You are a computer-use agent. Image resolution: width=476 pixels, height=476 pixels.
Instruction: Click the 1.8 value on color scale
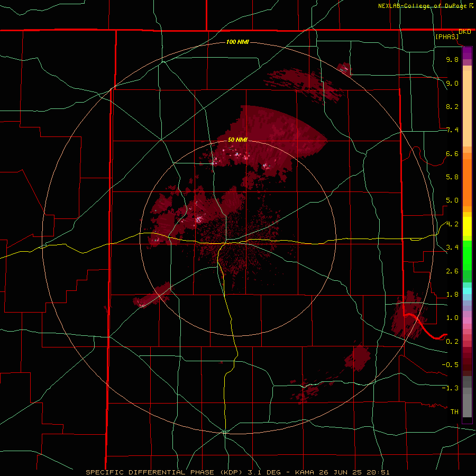(x=452, y=295)
